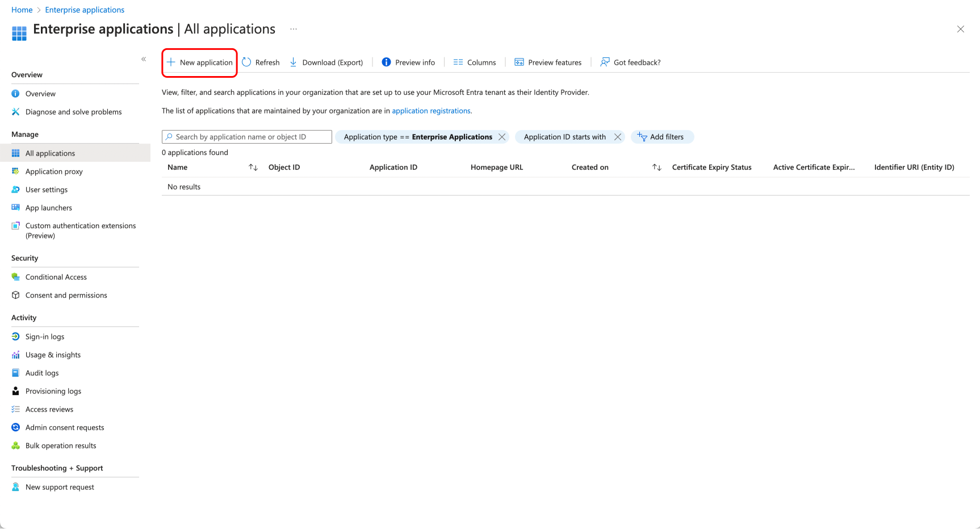Open Download (Export) via its download icon

pyautogui.click(x=293, y=62)
